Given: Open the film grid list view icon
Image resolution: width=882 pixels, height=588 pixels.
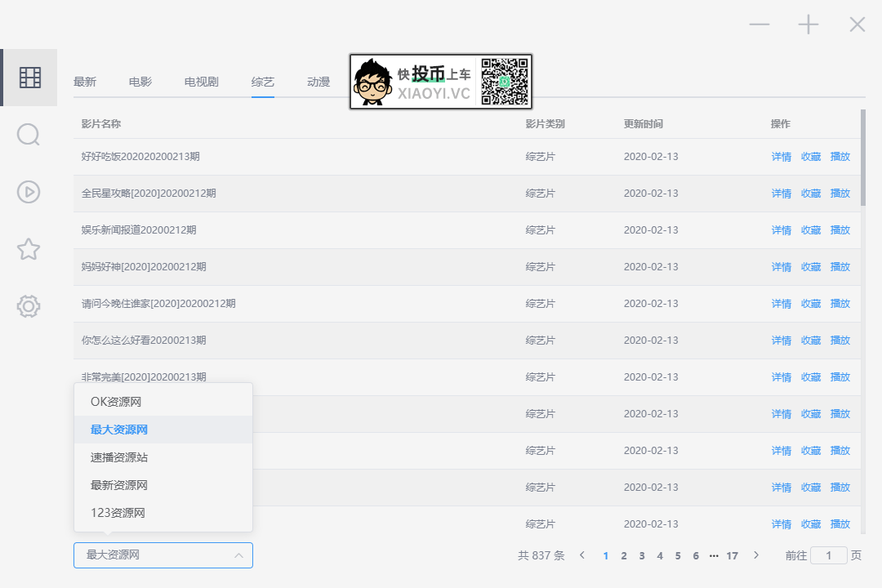Looking at the screenshot, I should pyautogui.click(x=30, y=78).
